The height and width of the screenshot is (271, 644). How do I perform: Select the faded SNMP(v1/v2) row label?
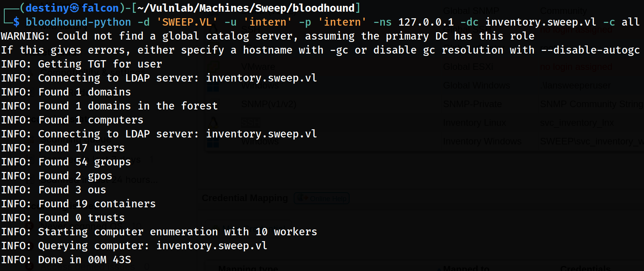268,104
